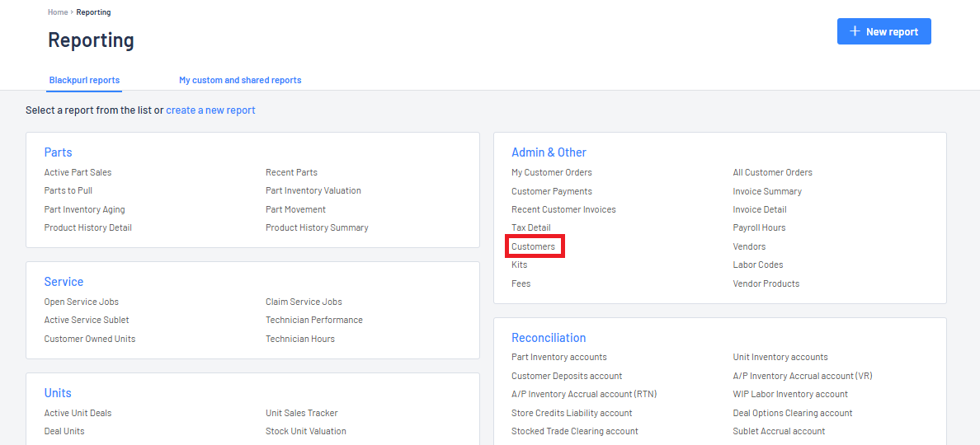This screenshot has width=980, height=445.
Task: View the Customer Owned Units report
Action: tap(89, 338)
